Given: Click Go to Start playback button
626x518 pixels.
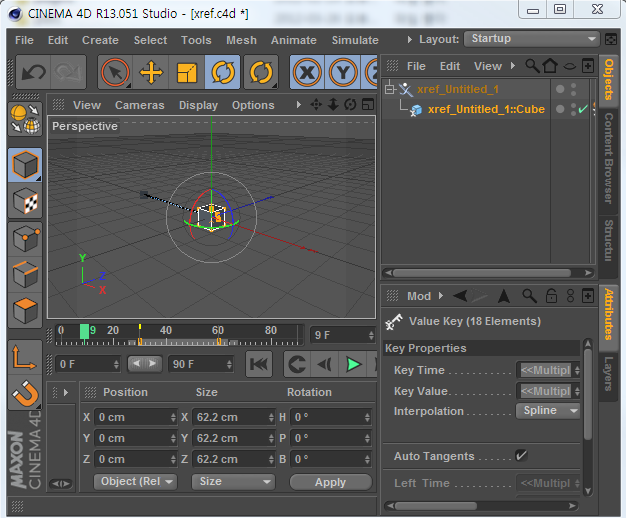Looking at the screenshot, I should point(259,364).
